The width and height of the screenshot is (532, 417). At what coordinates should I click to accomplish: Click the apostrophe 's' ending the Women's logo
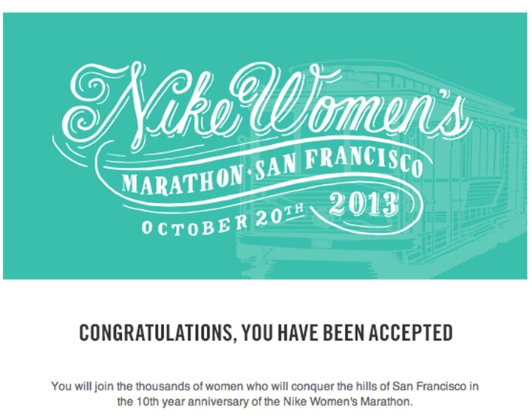tap(460, 117)
